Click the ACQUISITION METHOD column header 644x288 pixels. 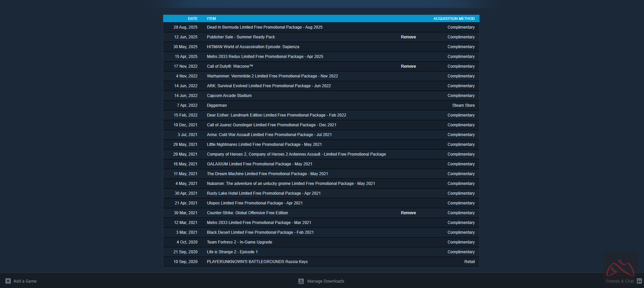[x=454, y=19]
